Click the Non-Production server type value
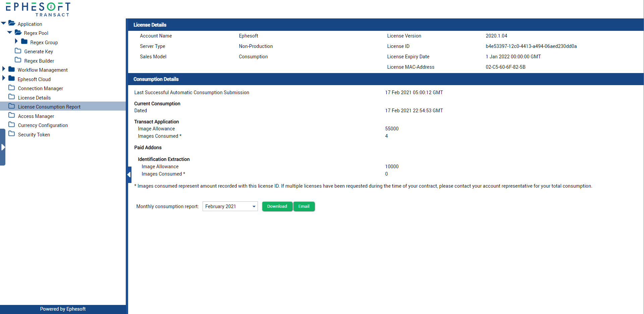This screenshot has height=314, width=644. (256, 46)
